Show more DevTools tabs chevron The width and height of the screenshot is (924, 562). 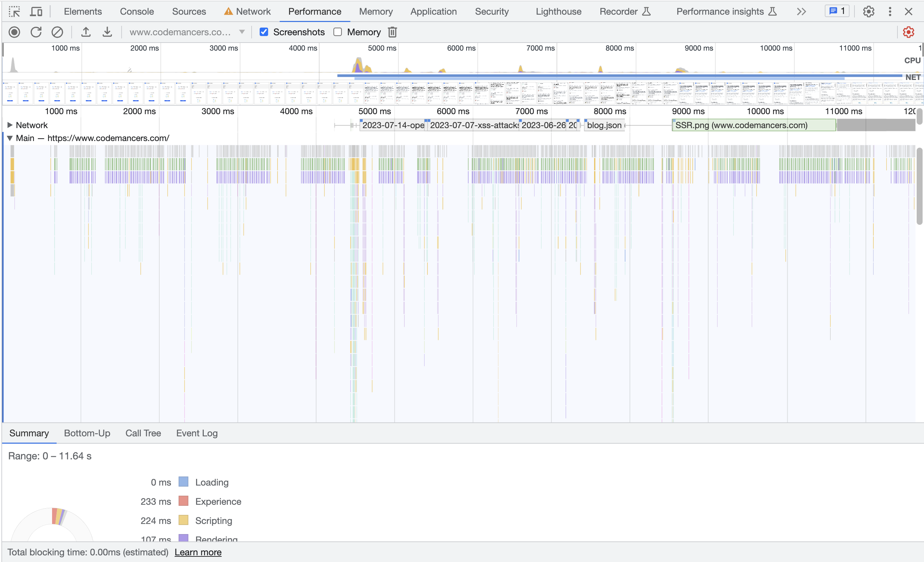tap(801, 12)
